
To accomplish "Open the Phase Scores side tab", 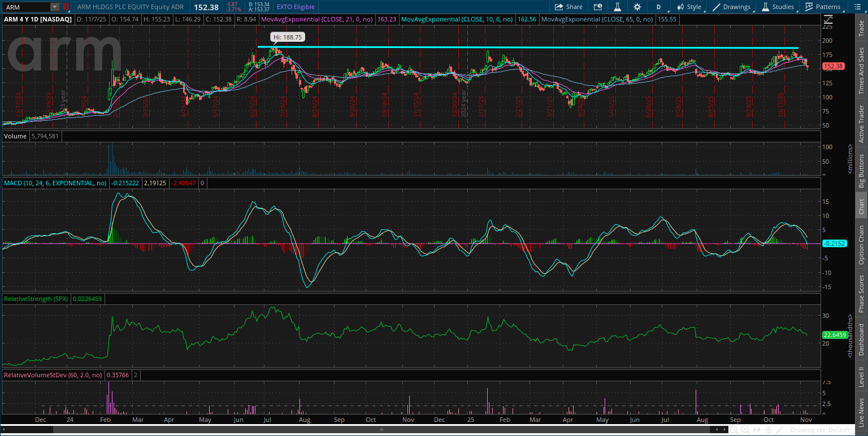I will (x=861, y=294).
